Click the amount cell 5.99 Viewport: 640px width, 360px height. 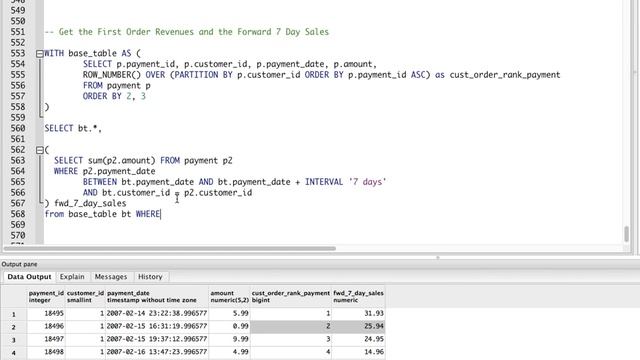click(229, 313)
